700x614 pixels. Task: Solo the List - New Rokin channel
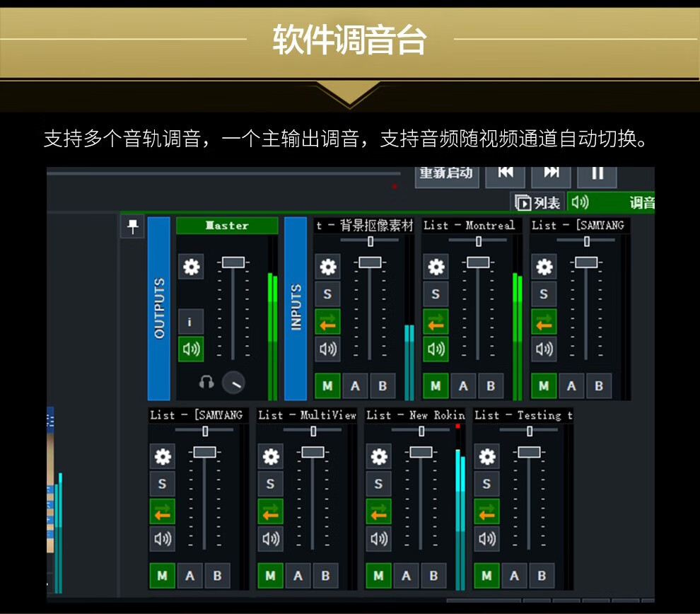pyautogui.click(x=378, y=484)
